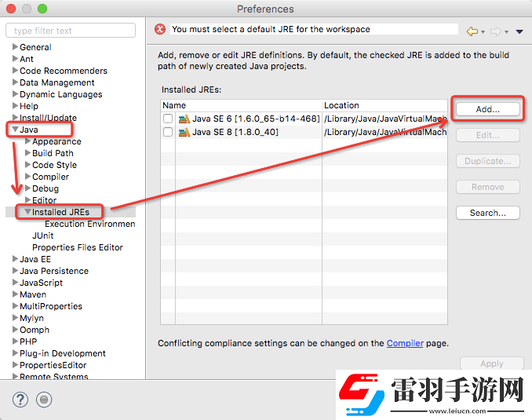Screen dimensions: 532x420
Task: Click the Remove button
Action: click(x=487, y=187)
